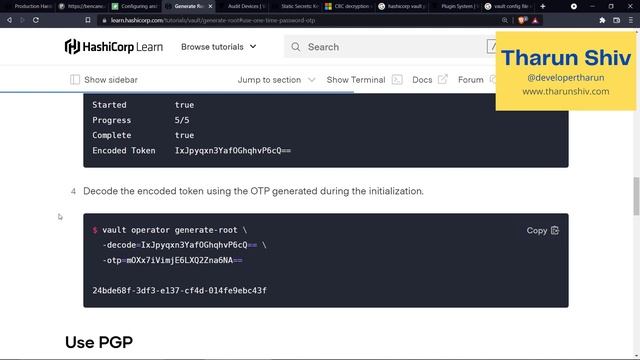This screenshot has width=640, height=360.
Task: Switch to the Production Hardening tab
Action: pos(29,6)
